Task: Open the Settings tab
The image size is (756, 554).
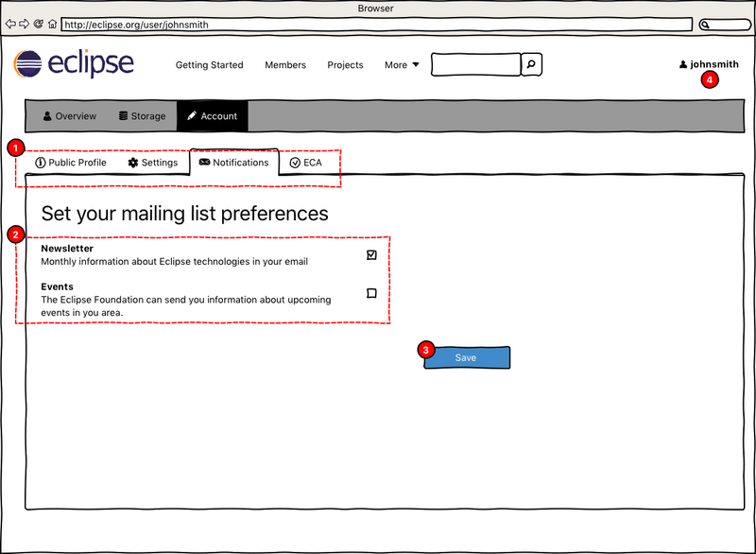Action: pos(153,163)
